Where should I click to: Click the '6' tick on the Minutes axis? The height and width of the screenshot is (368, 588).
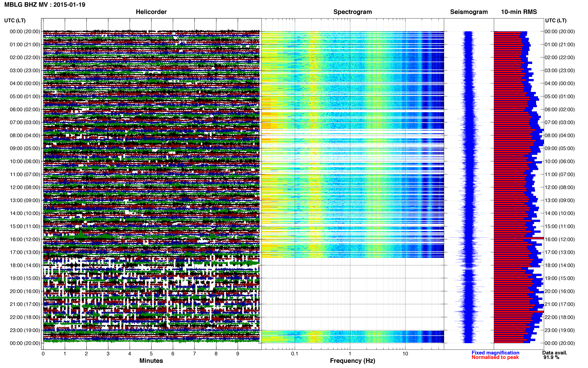173,354
